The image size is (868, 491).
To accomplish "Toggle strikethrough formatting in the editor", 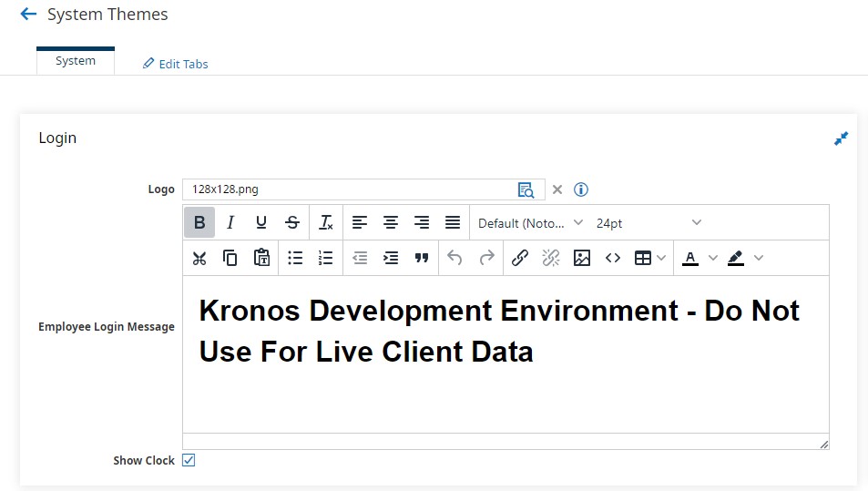I will (x=292, y=222).
